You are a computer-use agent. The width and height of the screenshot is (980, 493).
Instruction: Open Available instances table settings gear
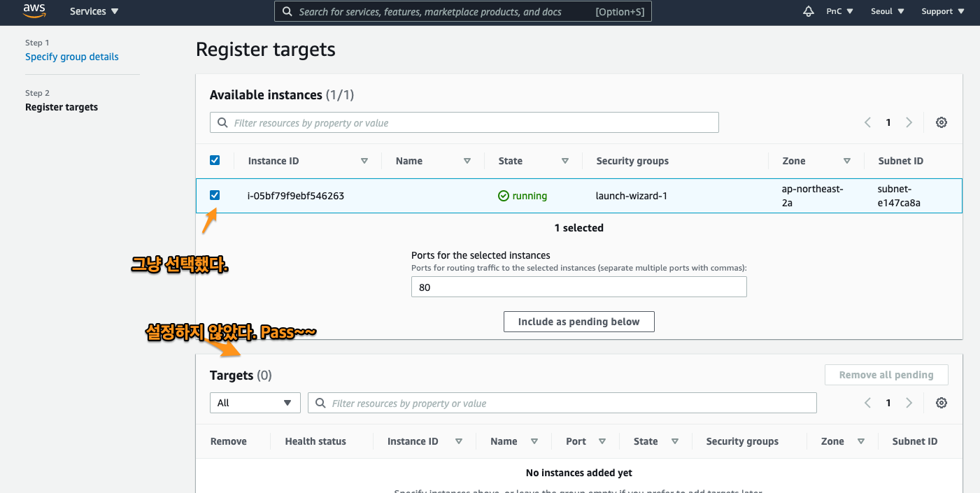click(942, 122)
